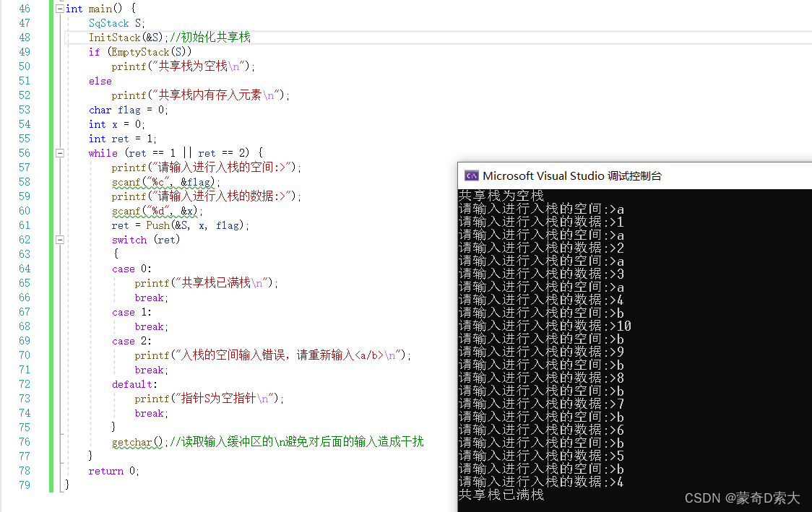Click line number 46 in the gutter
The image size is (812, 512).
pos(25,9)
